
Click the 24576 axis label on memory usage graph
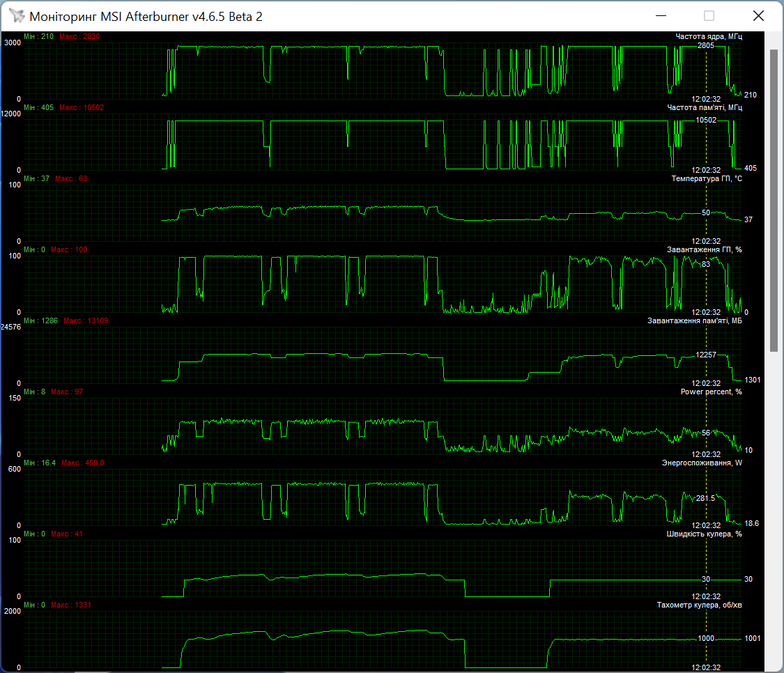(x=11, y=327)
